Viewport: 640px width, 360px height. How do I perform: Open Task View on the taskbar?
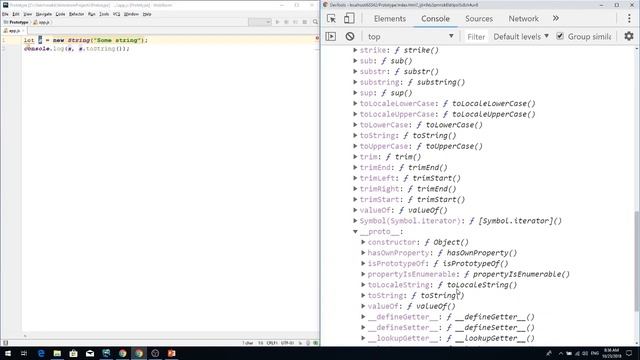(x=24, y=353)
